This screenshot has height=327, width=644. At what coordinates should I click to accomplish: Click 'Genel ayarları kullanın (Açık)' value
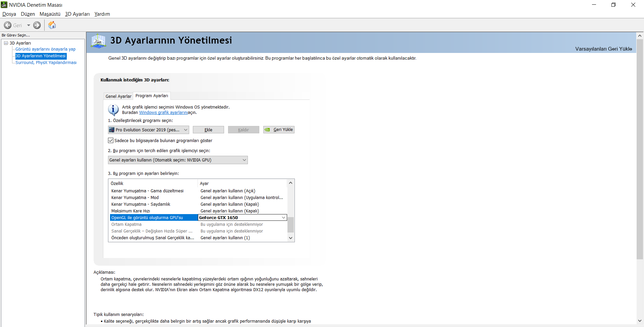pos(228,191)
